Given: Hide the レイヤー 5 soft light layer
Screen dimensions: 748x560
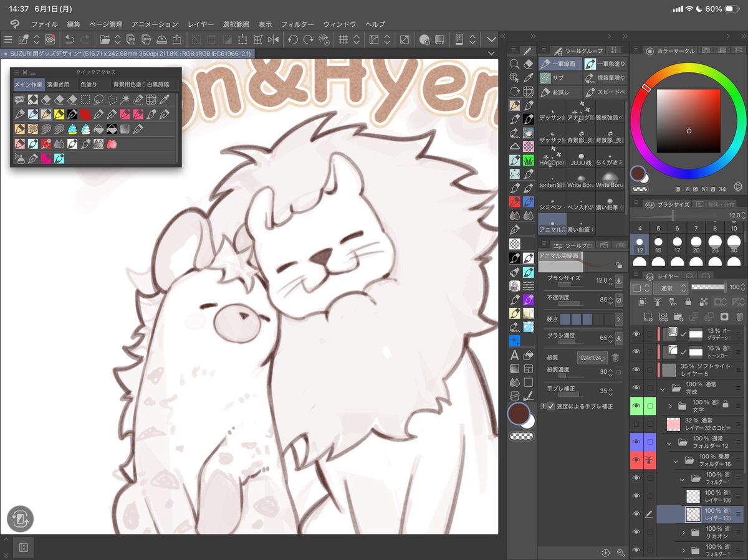Looking at the screenshot, I should pyautogui.click(x=636, y=369).
